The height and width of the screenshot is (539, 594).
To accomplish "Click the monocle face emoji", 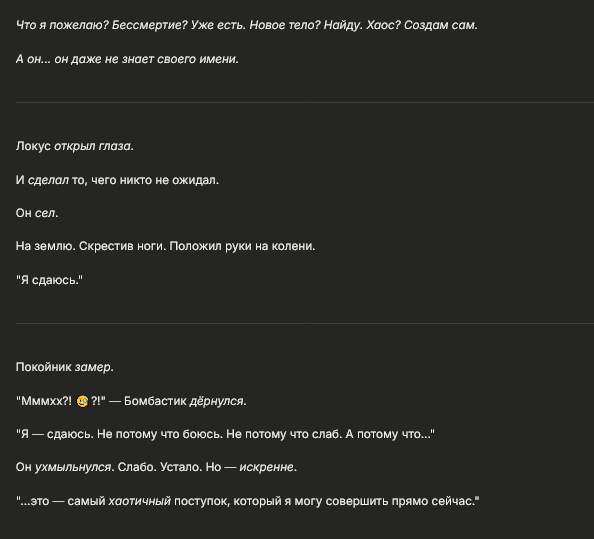I will [x=82, y=401].
